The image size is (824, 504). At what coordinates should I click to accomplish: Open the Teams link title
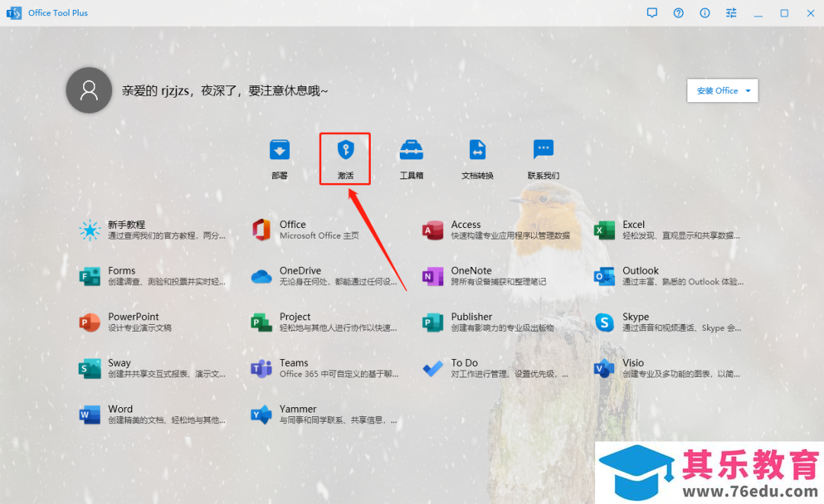pos(294,363)
